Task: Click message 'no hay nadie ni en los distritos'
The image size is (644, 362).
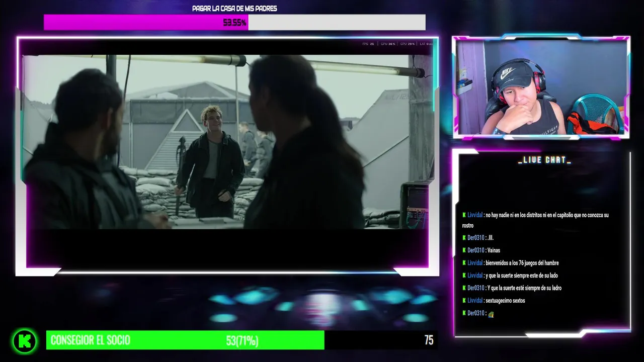Action: pyautogui.click(x=535, y=220)
